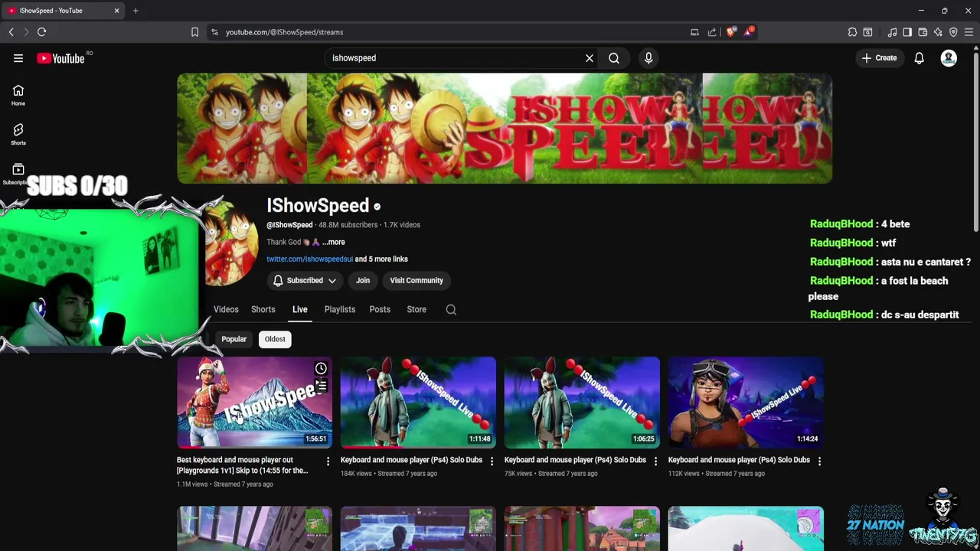This screenshot has height=551, width=980.
Task: Click the magnifier search button
Action: [x=614, y=58]
